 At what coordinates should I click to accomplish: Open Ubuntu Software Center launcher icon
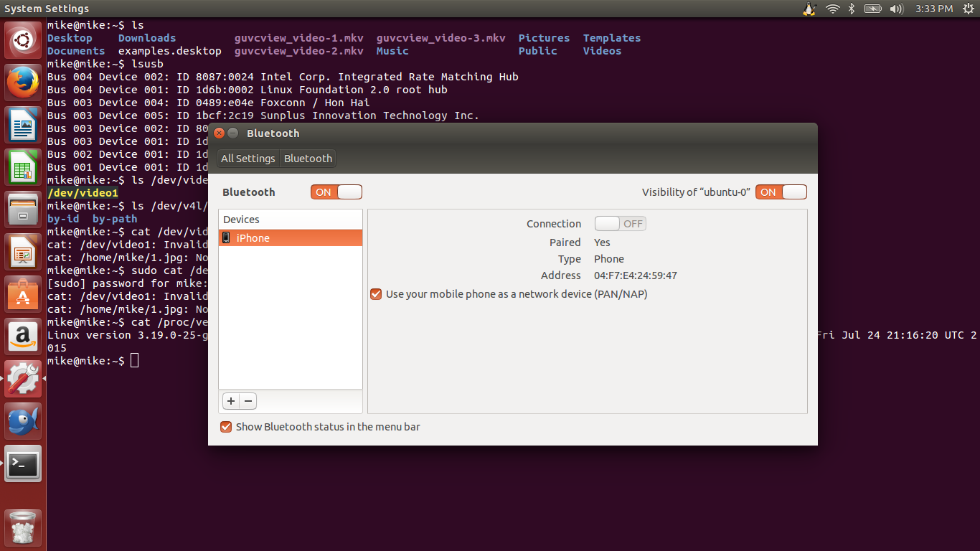click(24, 294)
